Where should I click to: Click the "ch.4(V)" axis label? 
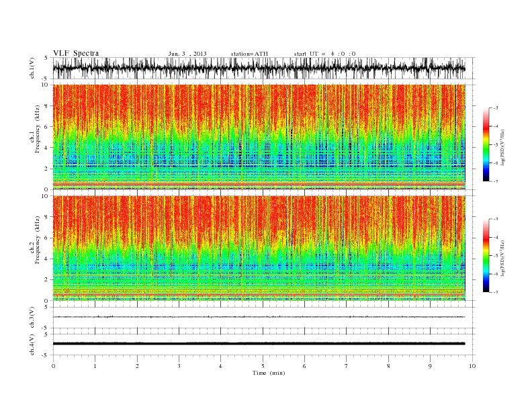[x=32, y=345]
